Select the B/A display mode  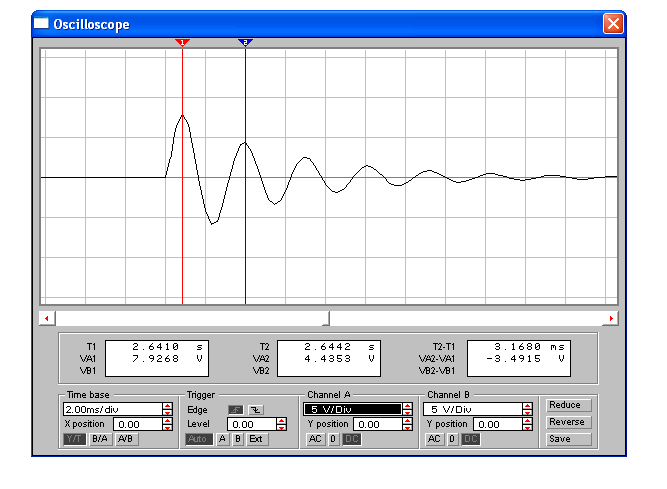pyautogui.click(x=100, y=439)
